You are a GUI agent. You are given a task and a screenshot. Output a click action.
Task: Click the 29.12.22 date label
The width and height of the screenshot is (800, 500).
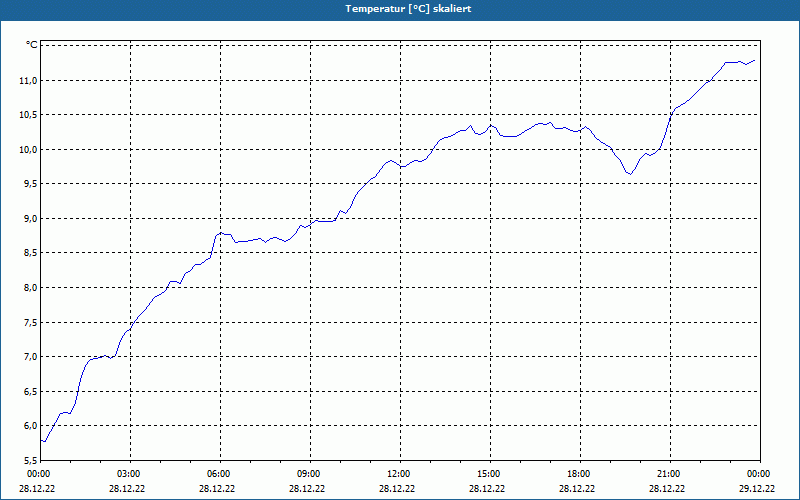(757, 489)
